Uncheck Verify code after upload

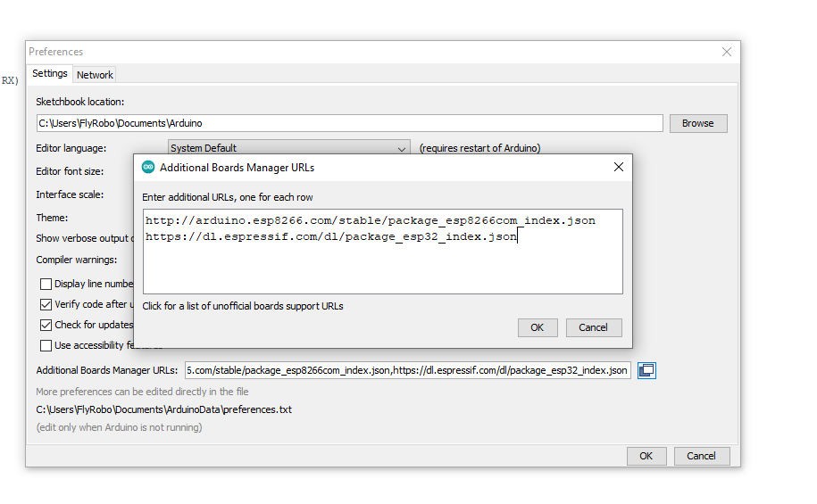point(46,304)
